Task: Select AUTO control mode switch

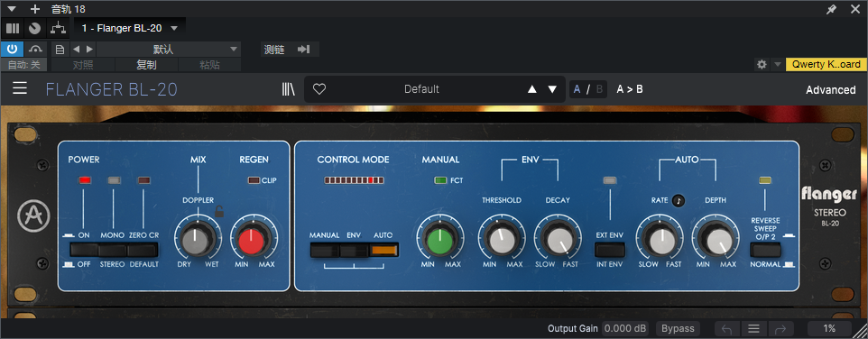Action: pyautogui.click(x=384, y=251)
